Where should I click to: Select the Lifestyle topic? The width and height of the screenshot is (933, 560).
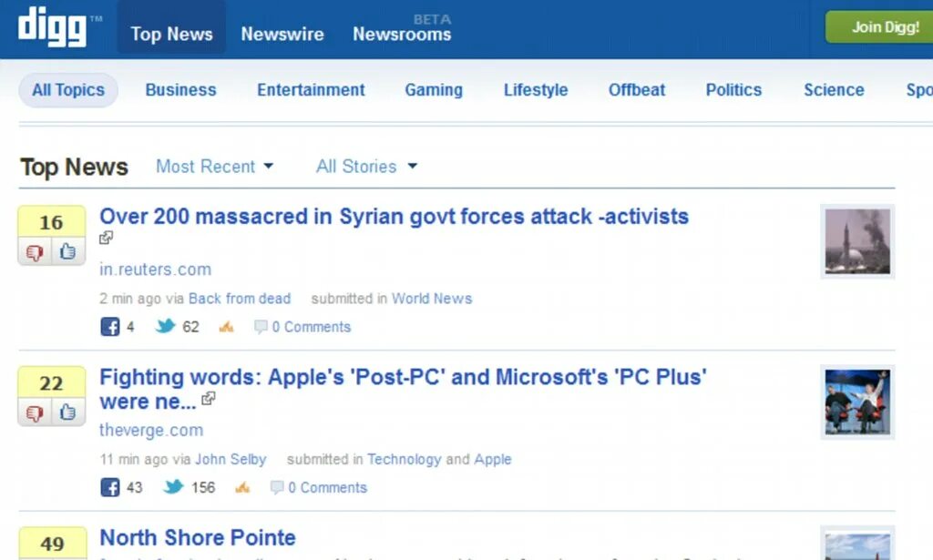[x=536, y=90]
